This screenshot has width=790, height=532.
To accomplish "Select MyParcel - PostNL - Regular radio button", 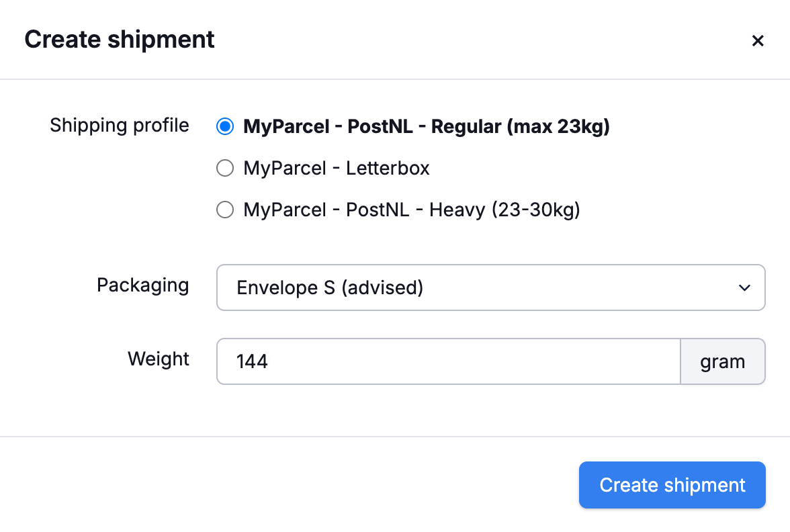I will click(x=225, y=126).
